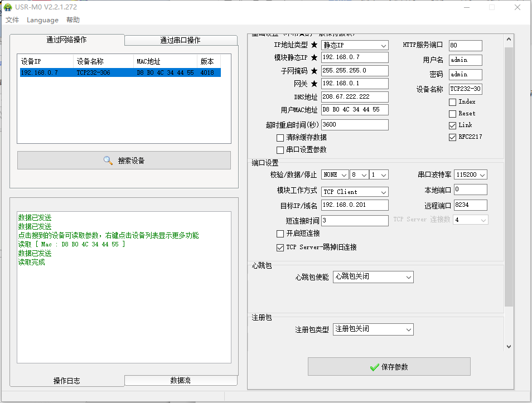Click the 保存参数 button
This screenshot has height=403, width=532.
(x=389, y=367)
